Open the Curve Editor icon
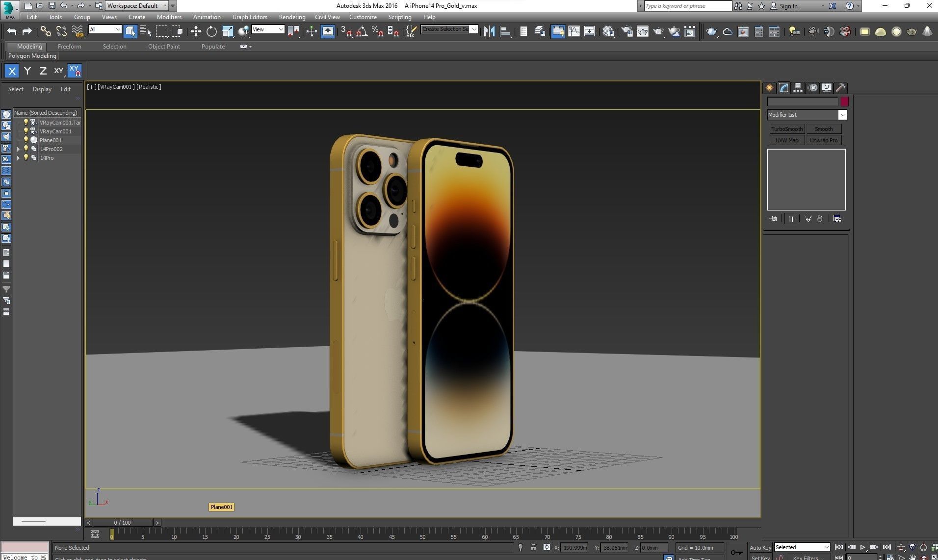Image resolution: width=938 pixels, height=560 pixels. (574, 31)
